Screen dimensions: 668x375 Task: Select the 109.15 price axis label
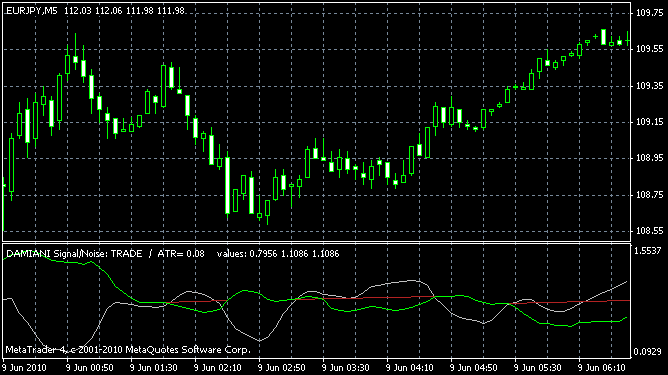[x=649, y=122]
